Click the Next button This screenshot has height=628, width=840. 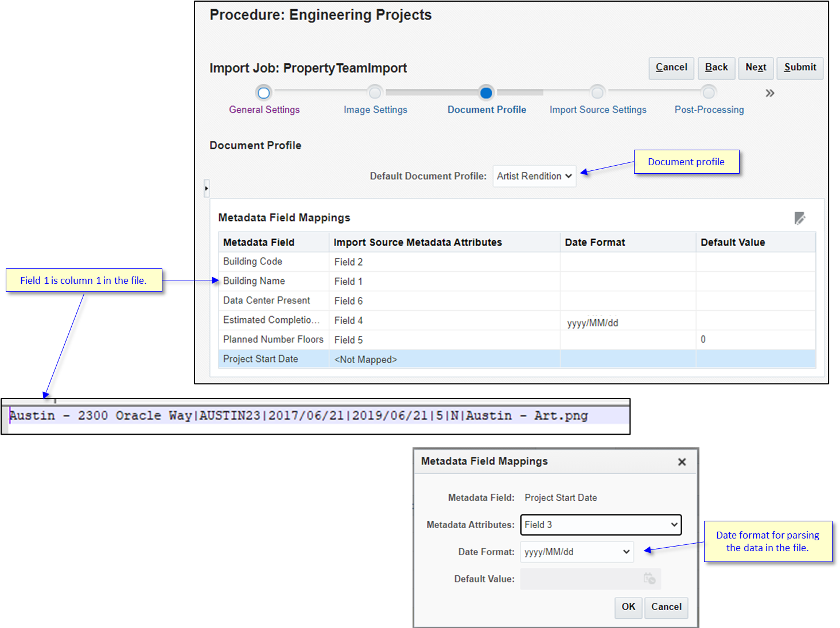756,68
